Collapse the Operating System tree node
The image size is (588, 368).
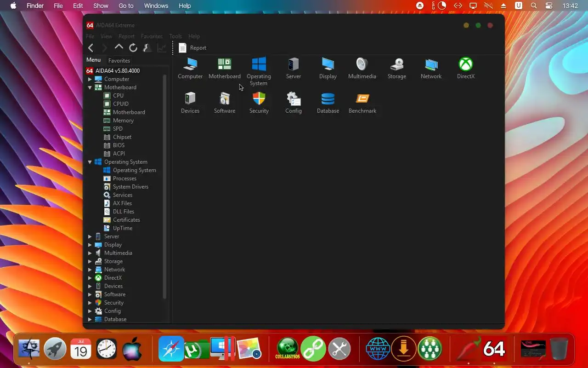(x=90, y=162)
